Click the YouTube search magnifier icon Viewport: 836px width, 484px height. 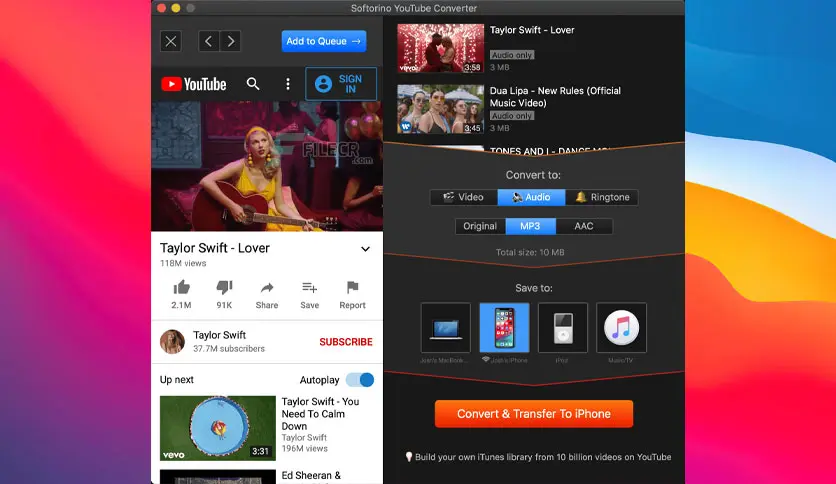pyautogui.click(x=253, y=84)
